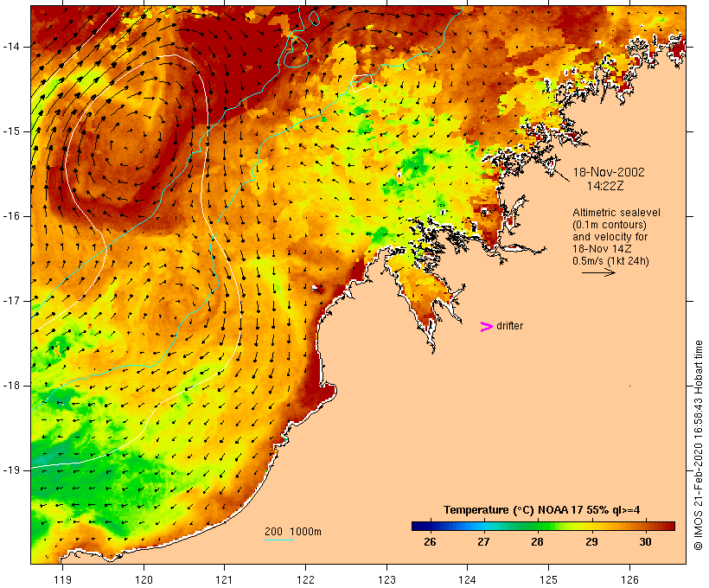709x588 pixels.
Task: Click latitude label '-17'
Action: point(11,301)
